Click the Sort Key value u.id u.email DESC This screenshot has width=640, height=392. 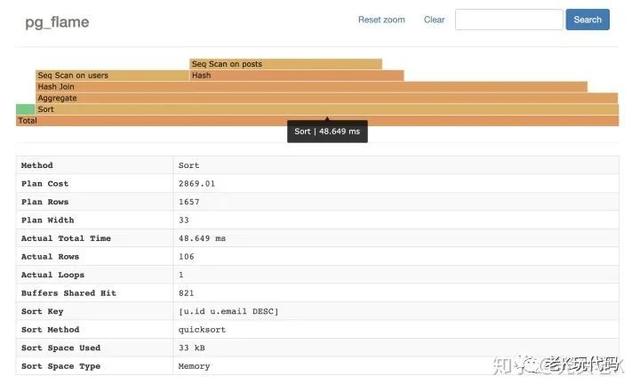(228, 311)
